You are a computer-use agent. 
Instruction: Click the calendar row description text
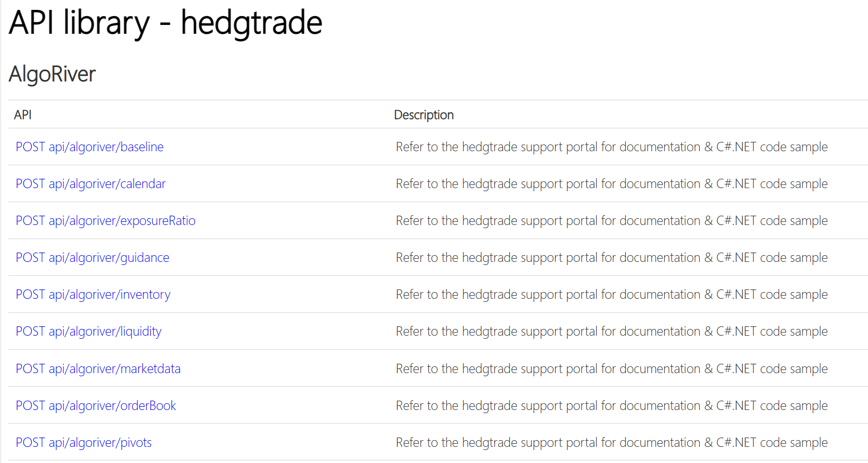click(x=612, y=184)
